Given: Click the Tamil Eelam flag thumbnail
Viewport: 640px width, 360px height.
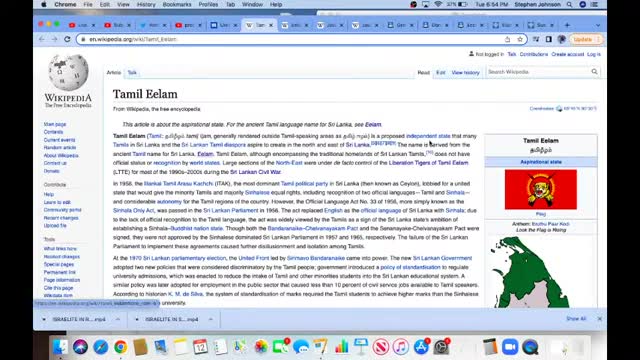Looking at the screenshot, I should coord(540,189).
